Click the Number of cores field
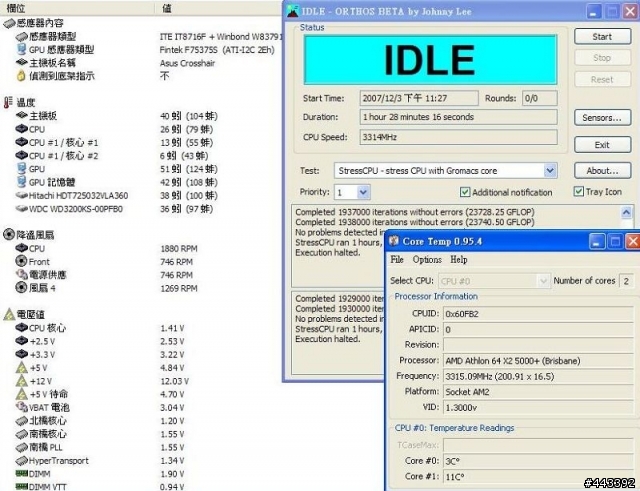 point(627,281)
